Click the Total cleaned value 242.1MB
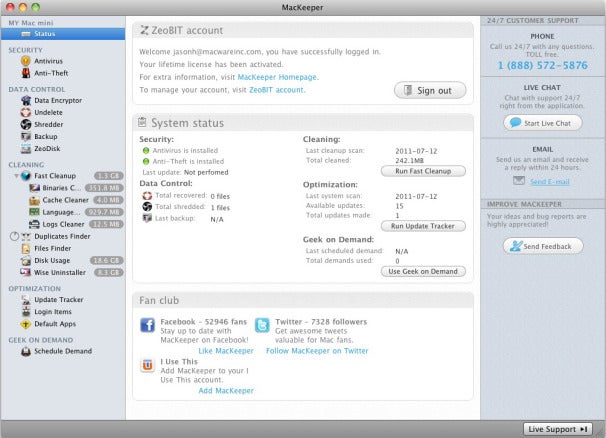Image resolution: width=606 pixels, height=438 pixels. 409,160
